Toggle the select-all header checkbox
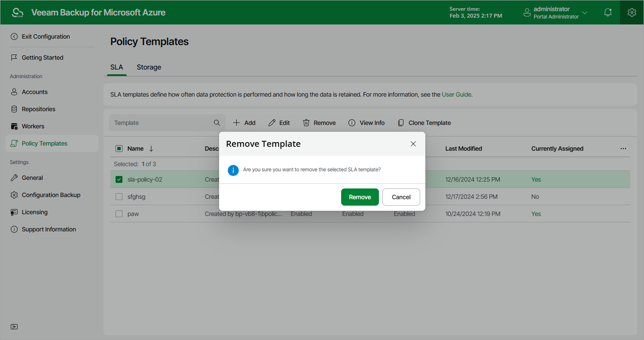This screenshot has width=644, height=340. [119, 149]
